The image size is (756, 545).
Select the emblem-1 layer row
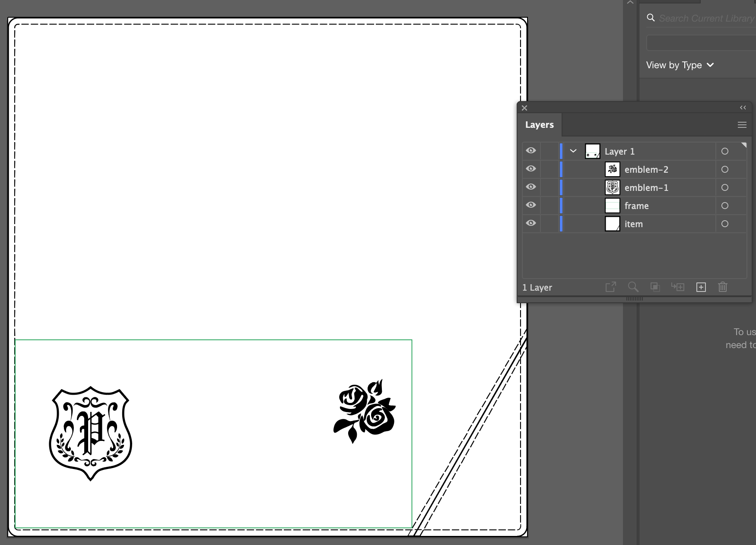pyautogui.click(x=646, y=187)
